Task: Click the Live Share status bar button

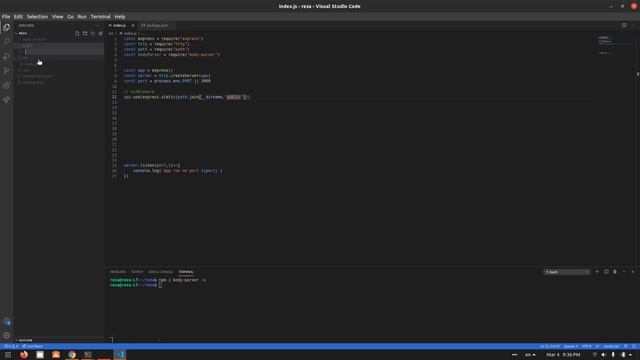Action: 33,346
